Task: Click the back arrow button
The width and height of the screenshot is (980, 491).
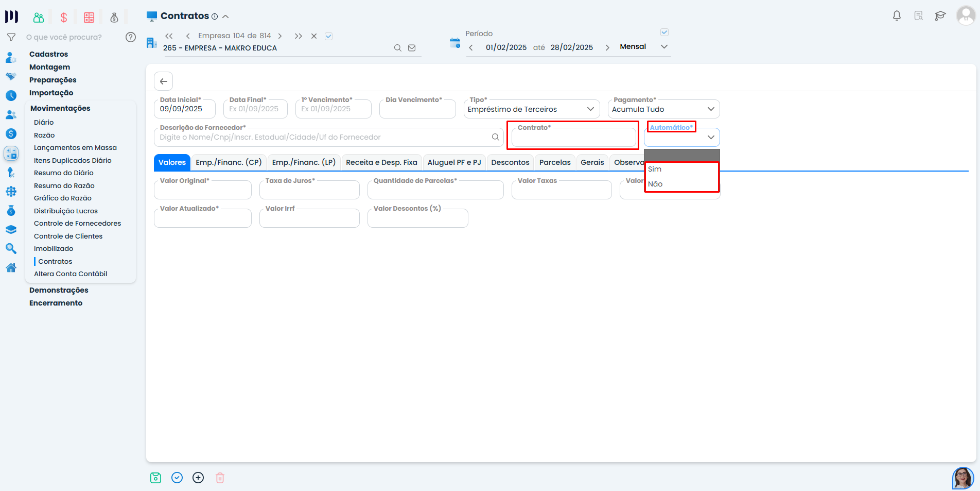Action: click(163, 81)
